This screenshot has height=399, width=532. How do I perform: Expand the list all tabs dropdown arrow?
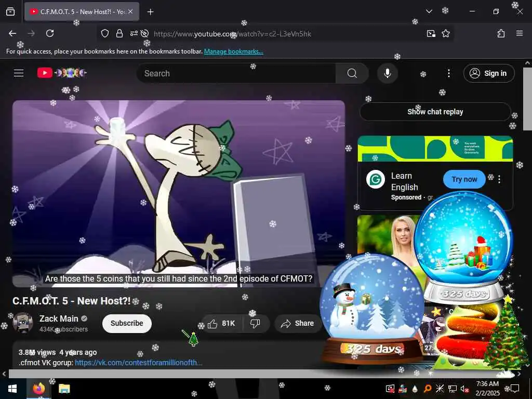(x=429, y=11)
